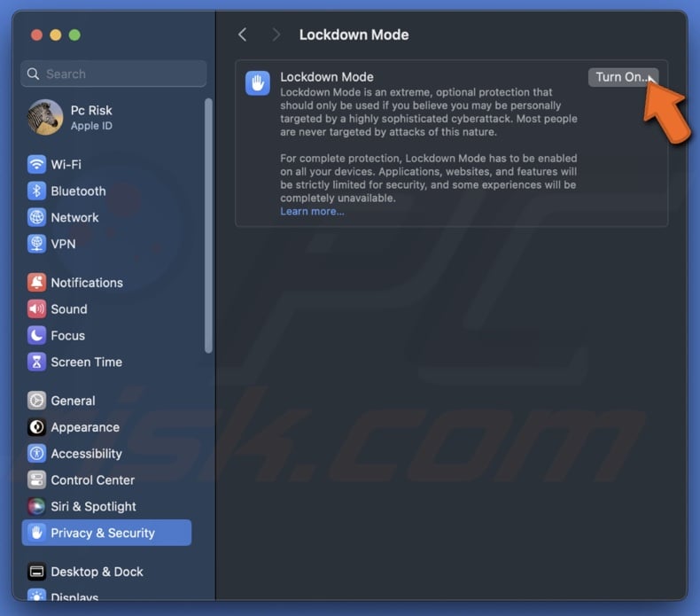Open Notifications bell icon

[x=36, y=283]
